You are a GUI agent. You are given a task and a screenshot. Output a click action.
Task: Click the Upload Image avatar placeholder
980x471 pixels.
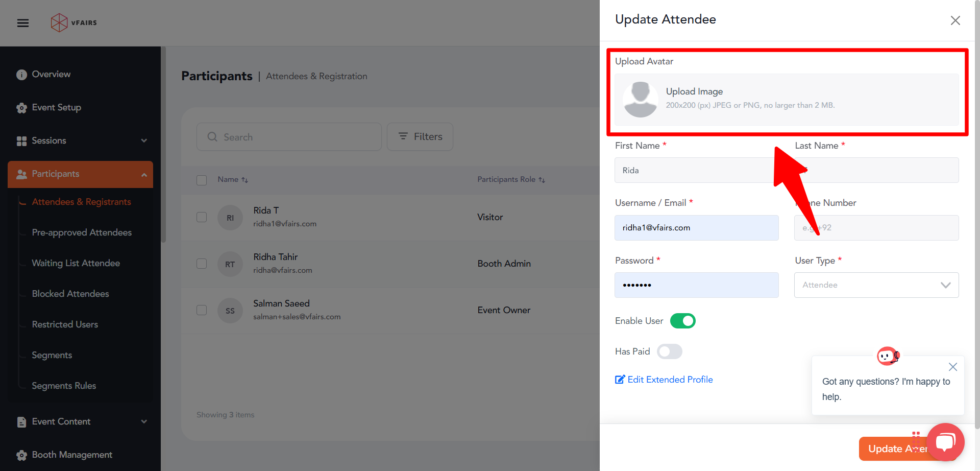[640, 99]
